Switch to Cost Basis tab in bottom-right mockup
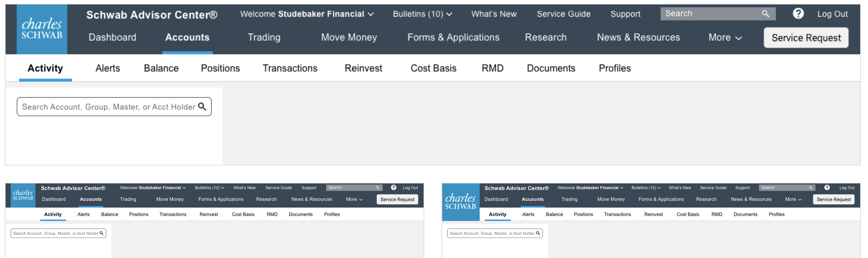This screenshot has width=868, height=258. [x=688, y=214]
